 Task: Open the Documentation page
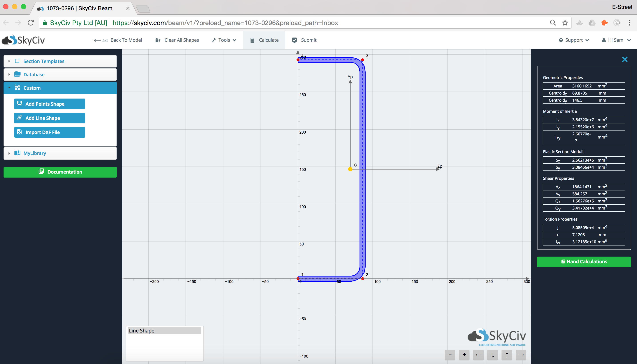point(60,172)
